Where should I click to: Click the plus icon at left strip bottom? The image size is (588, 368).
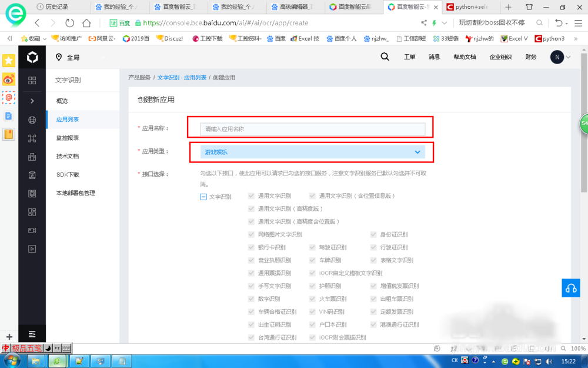click(9, 337)
